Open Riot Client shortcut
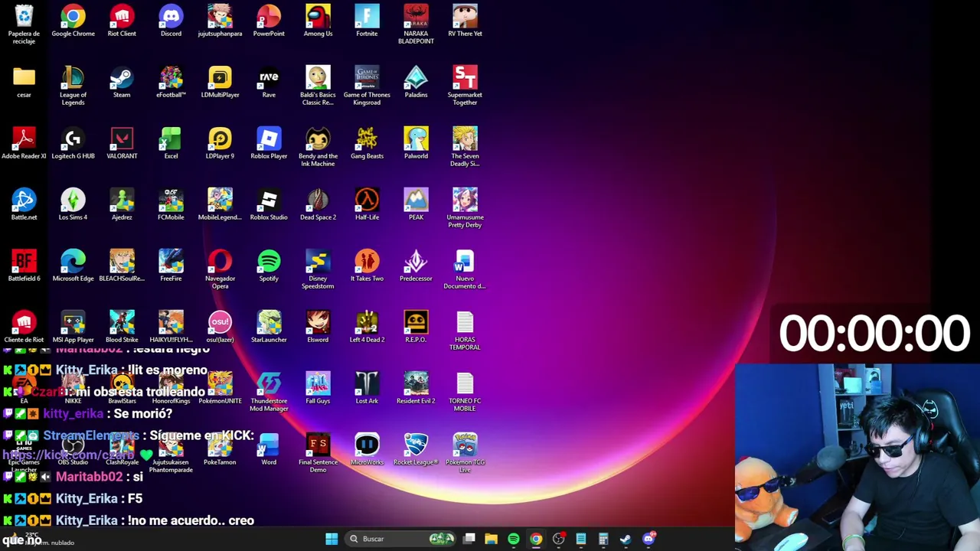980x551 pixels. coord(122,21)
